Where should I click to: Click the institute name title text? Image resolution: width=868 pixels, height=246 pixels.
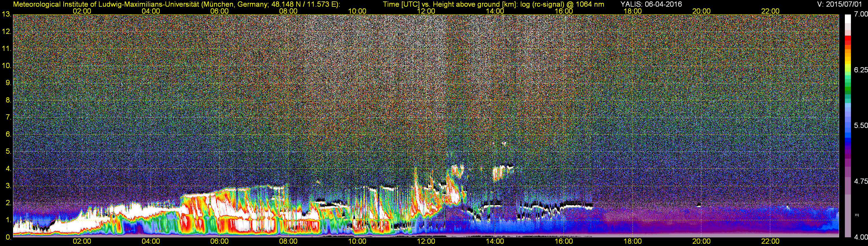pyautogui.click(x=176, y=4)
